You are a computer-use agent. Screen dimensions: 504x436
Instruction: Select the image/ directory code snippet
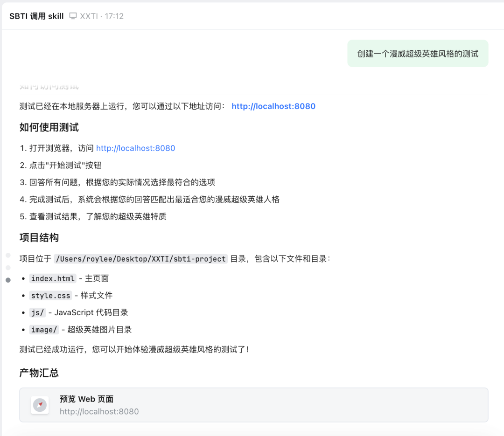44,329
